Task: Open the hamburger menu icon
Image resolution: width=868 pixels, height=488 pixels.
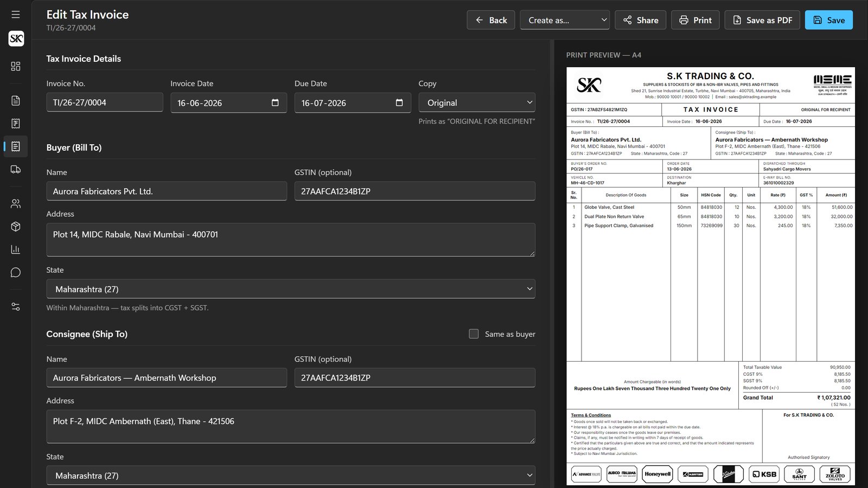Action: point(16,15)
